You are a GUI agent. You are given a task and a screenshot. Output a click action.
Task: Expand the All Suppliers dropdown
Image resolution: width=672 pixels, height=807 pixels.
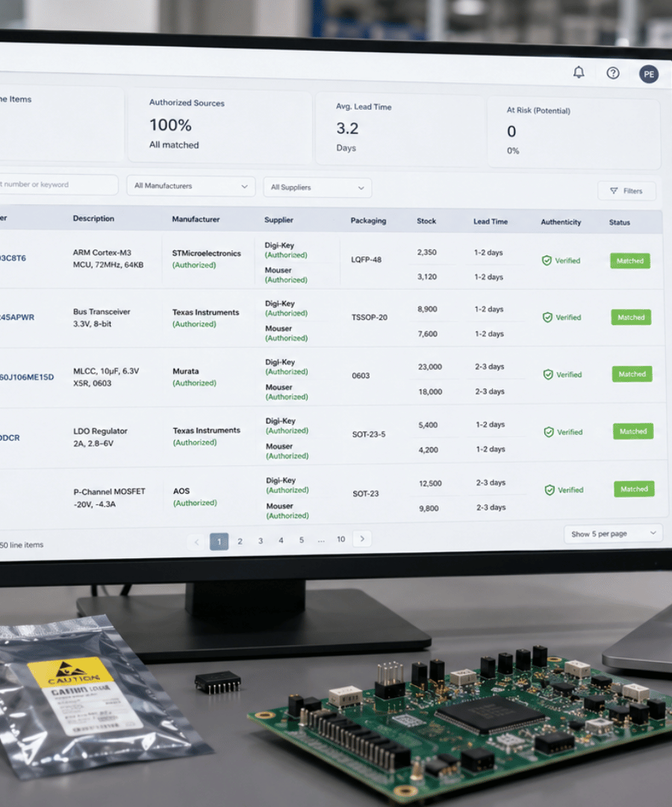tap(317, 188)
